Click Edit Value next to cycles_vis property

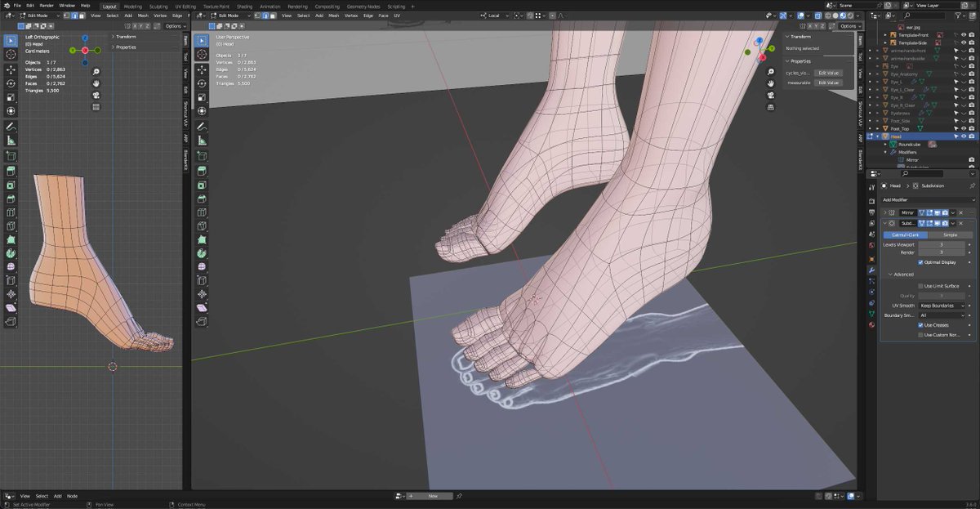coord(828,73)
